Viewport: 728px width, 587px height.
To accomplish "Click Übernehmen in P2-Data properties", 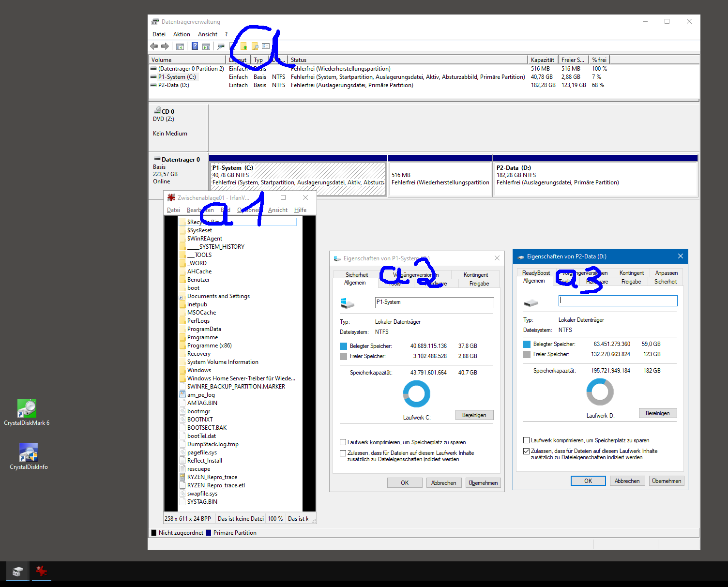I will (667, 481).
